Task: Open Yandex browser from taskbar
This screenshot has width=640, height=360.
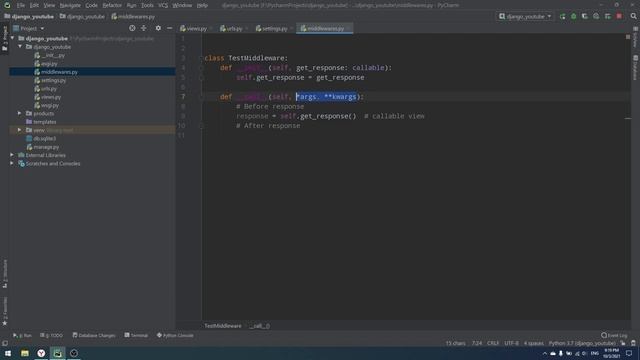Action: pos(41,353)
